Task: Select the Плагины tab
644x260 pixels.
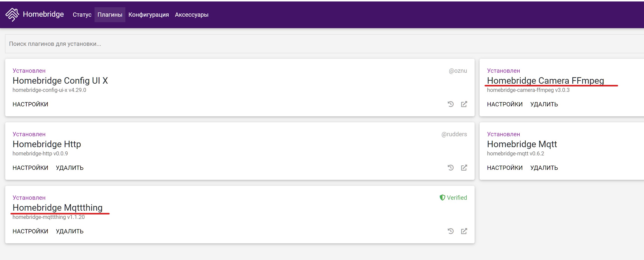Action: coord(110,15)
